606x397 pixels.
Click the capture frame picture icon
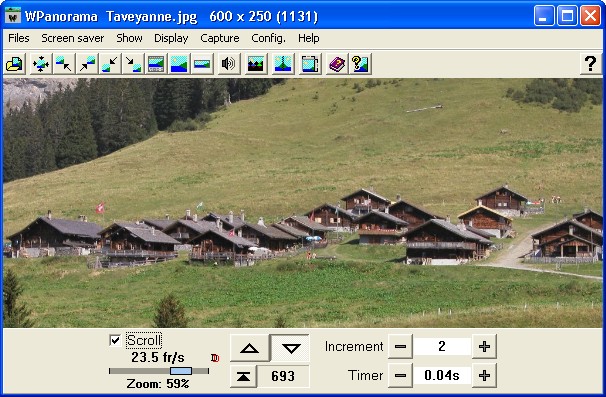[310, 64]
